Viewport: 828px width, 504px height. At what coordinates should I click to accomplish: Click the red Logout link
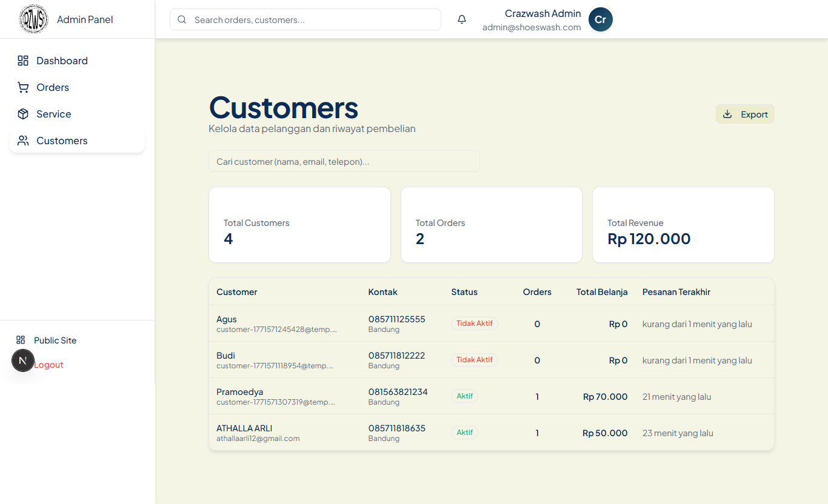coord(48,365)
